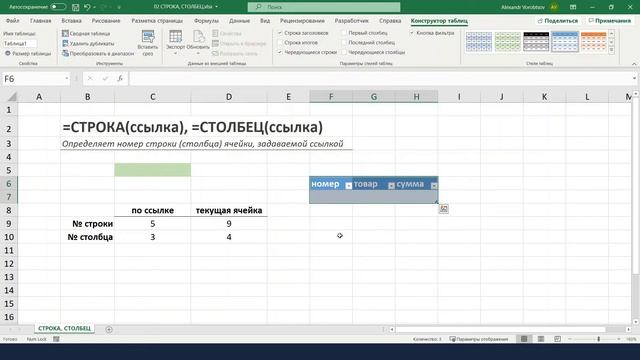
Task: Click Вставить срез slicer icon
Action: tap(148, 37)
